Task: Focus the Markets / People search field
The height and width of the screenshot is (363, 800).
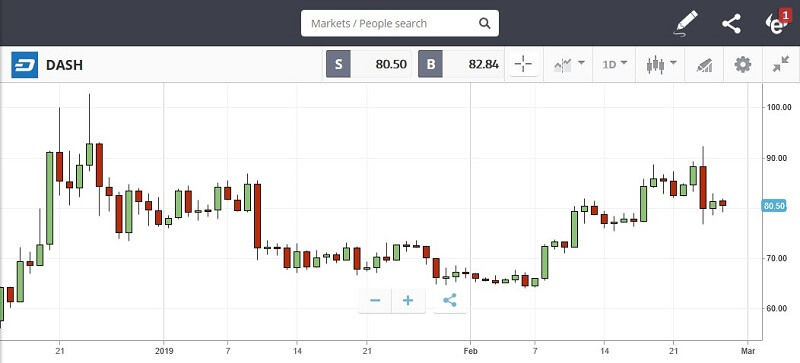Action: pyautogui.click(x=400, y=23)
